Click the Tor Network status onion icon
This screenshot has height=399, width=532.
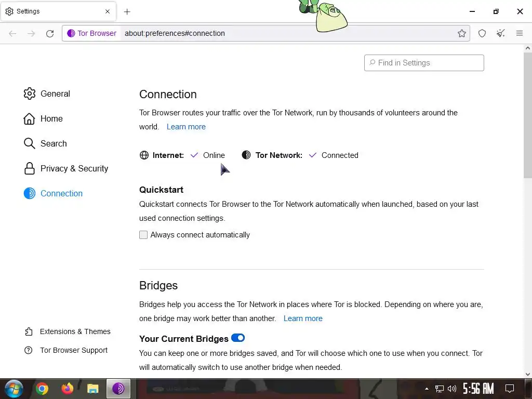point(246,155)
